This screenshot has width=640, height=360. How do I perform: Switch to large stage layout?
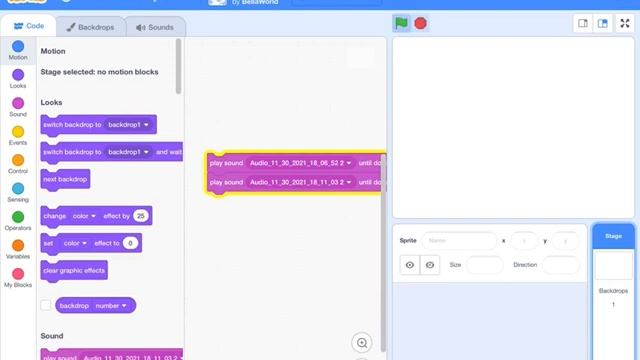click(x=603, y=23)
